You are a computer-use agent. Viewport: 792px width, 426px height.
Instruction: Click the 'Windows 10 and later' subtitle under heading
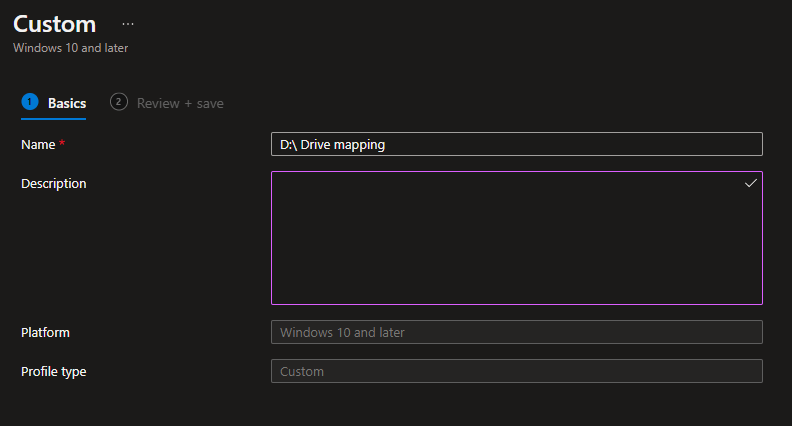tap(70, 47)
